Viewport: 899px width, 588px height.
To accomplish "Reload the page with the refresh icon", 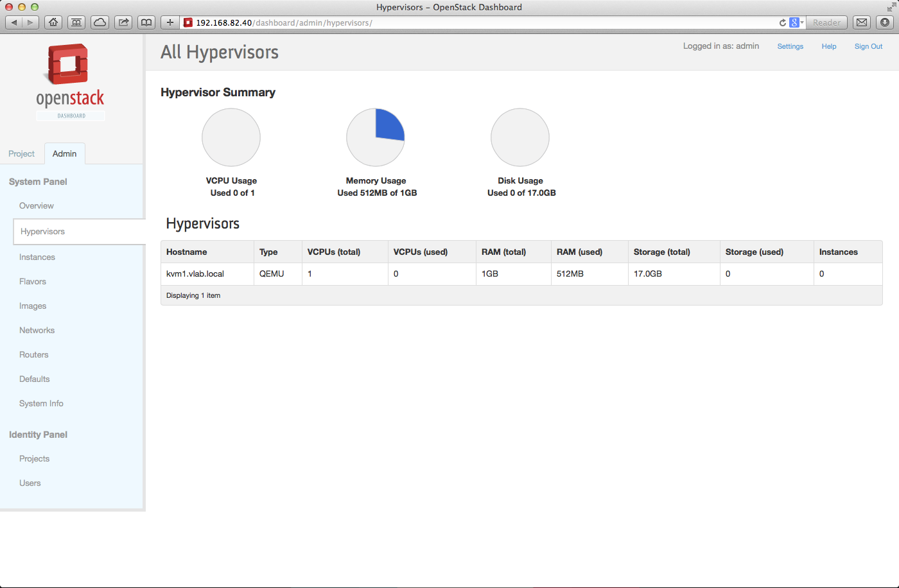I will [782, 22].
